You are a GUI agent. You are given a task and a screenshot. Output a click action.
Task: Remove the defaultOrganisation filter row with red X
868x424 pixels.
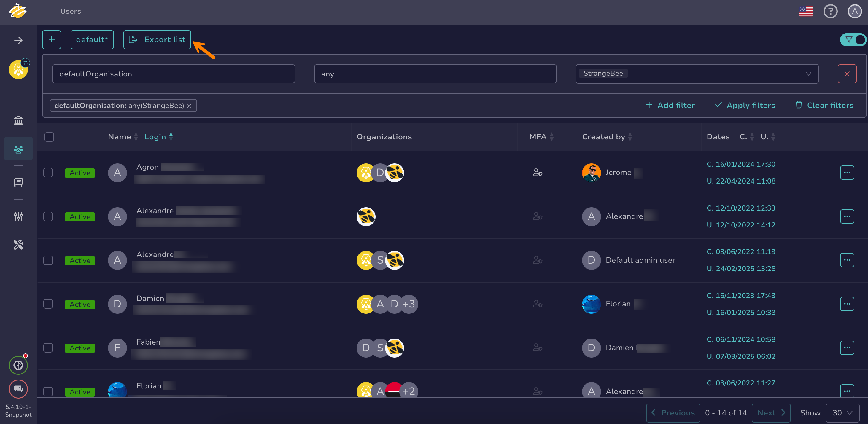pyautogui.click(x=847, y=74)
